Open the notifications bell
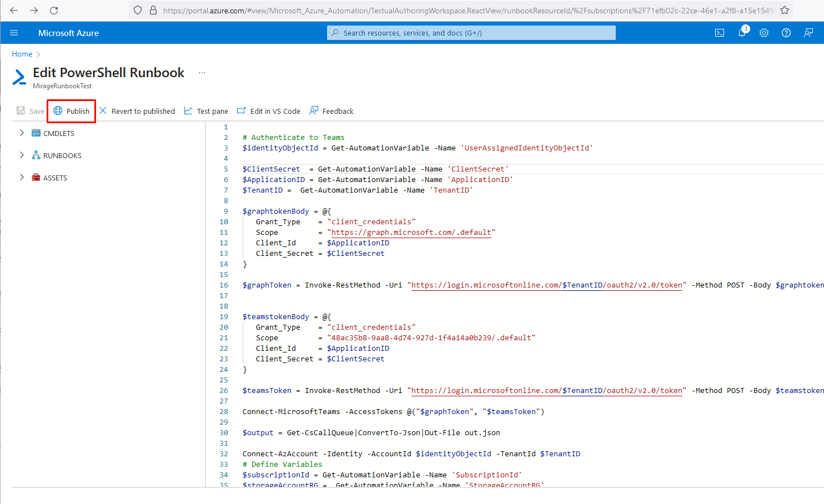Image resolution: width=824 pixels, height=504 pixels. coord(742,32)
